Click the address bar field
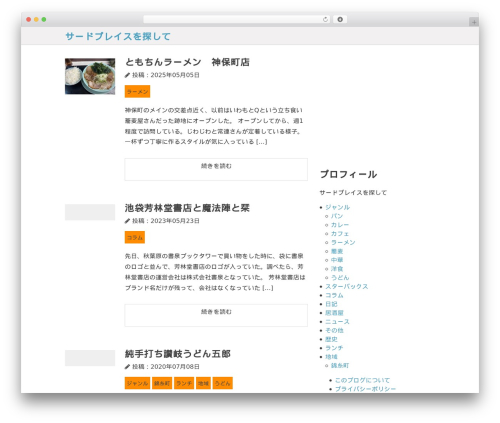 pos(236,19)
